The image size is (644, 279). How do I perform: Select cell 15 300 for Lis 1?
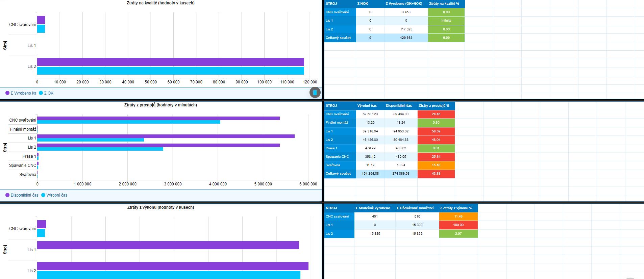pyautogui.click(x=417, y=225)
